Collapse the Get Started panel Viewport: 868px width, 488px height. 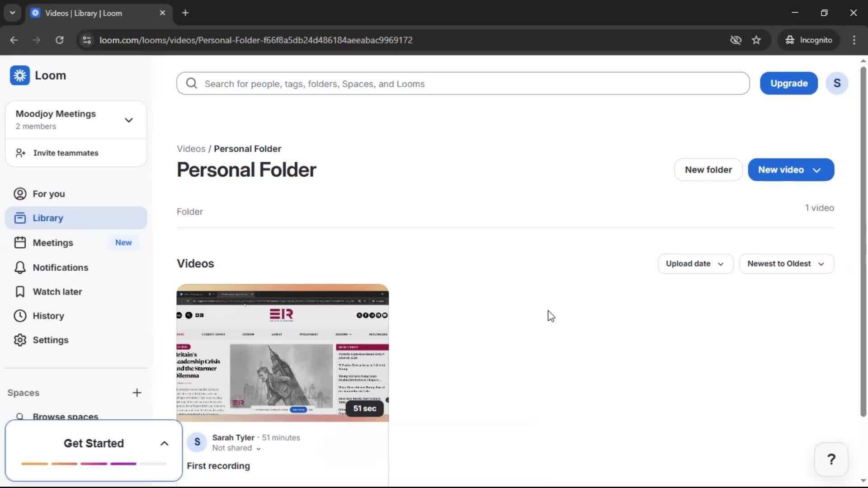coord(164,443)
